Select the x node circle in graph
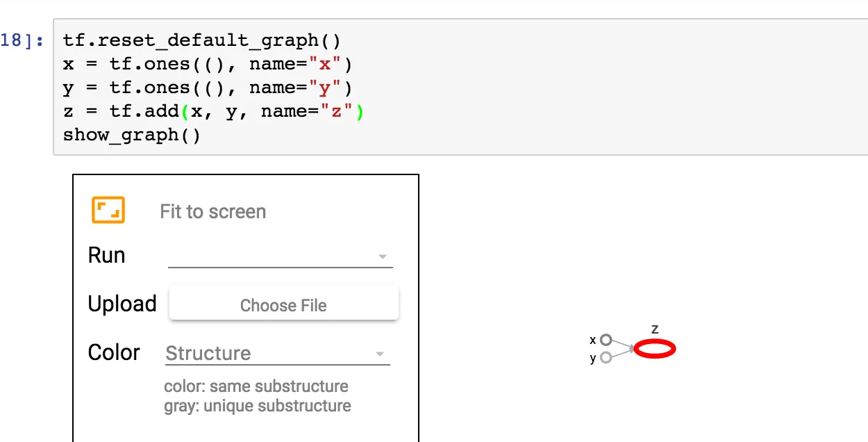 606,341
